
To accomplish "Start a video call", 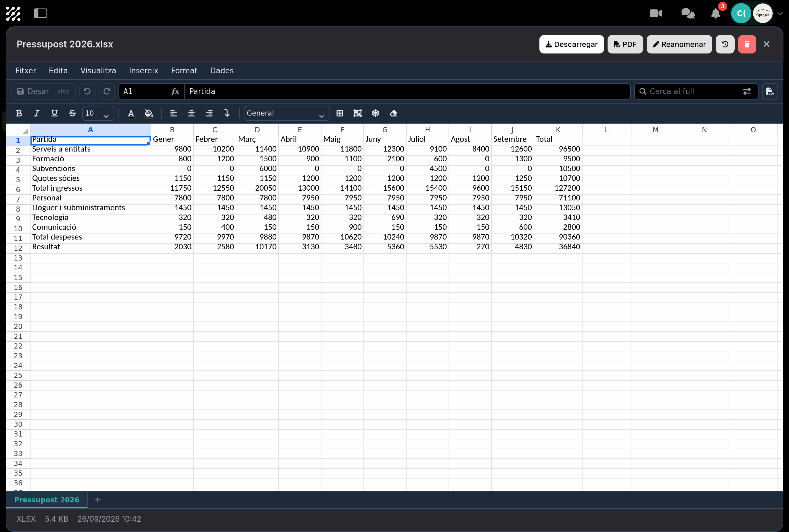I will [x=656, y=14].
